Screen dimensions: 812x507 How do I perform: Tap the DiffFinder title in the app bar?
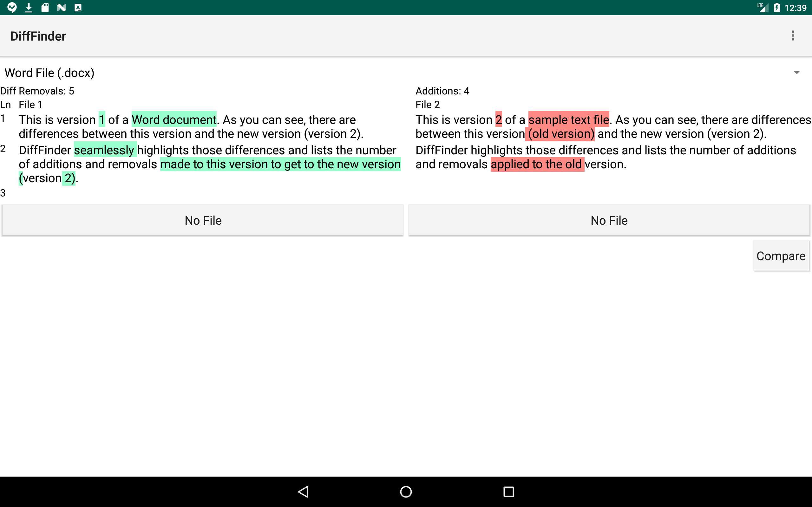[37, 35]
